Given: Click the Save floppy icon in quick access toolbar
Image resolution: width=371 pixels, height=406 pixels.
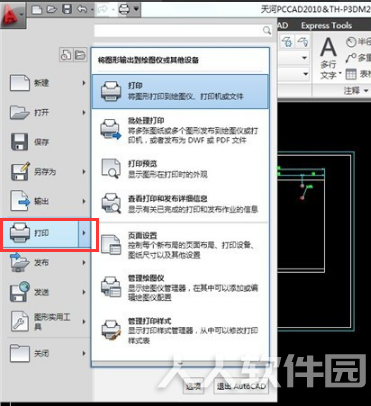Looking at the screenshot, I should click(67, 9).
